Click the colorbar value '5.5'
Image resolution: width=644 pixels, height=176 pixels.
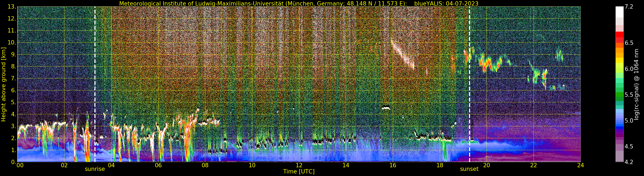[629, 95]
